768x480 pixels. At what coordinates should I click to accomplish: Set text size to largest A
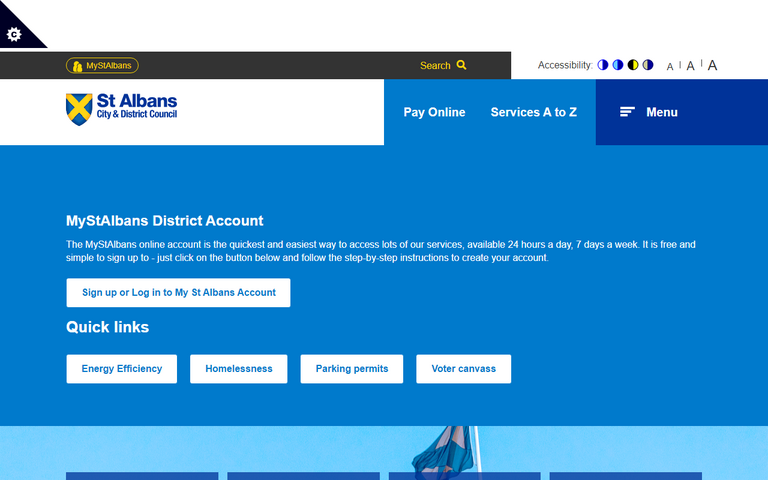coord(712,65)
